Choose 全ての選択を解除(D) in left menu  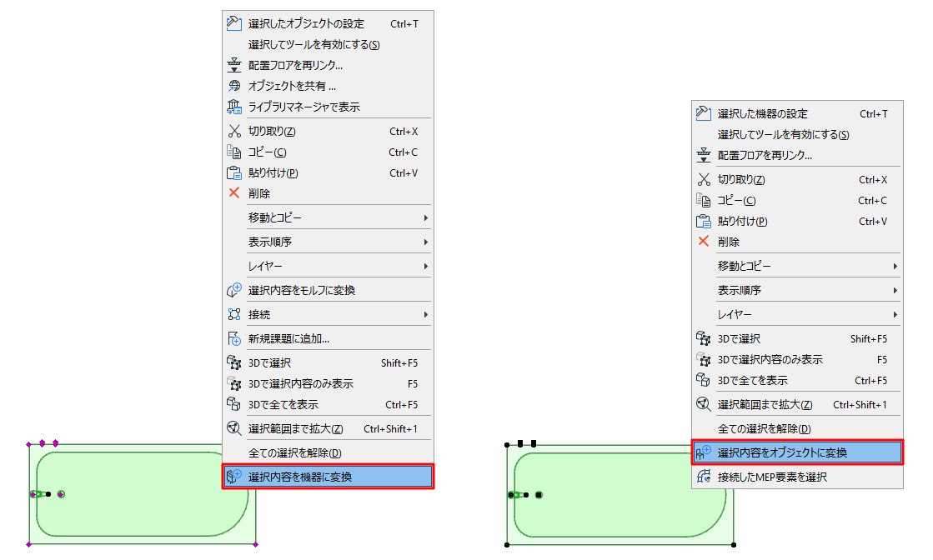click(328, 452)
